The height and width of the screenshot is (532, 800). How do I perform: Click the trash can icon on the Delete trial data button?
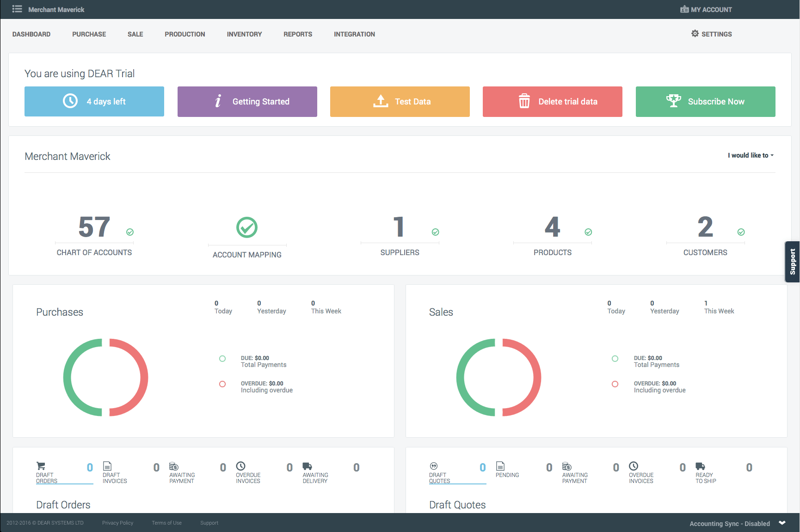(524, 101)
